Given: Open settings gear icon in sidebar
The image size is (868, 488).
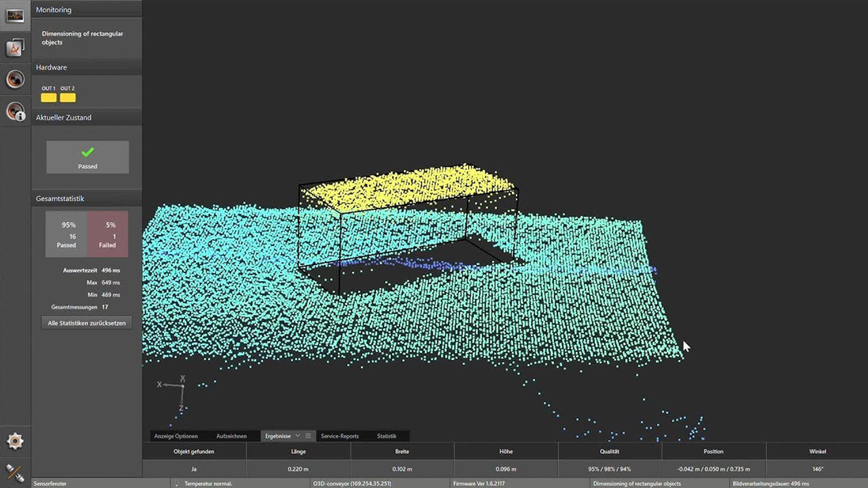Looking at the screenshot, I should (15, 441).
